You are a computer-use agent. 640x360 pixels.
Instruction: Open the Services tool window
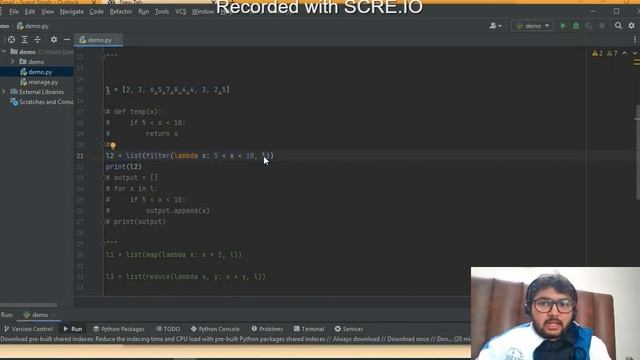coord(349,329)
